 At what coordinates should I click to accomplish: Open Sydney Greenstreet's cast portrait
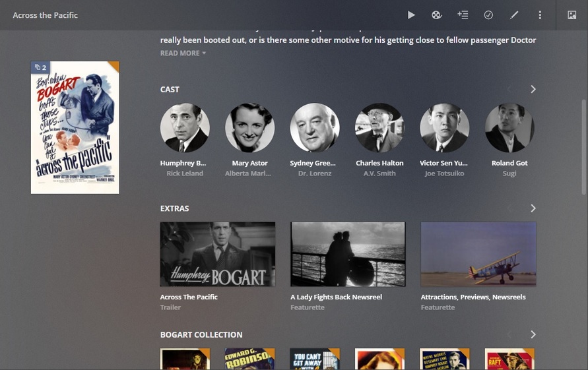click(315, 127)
